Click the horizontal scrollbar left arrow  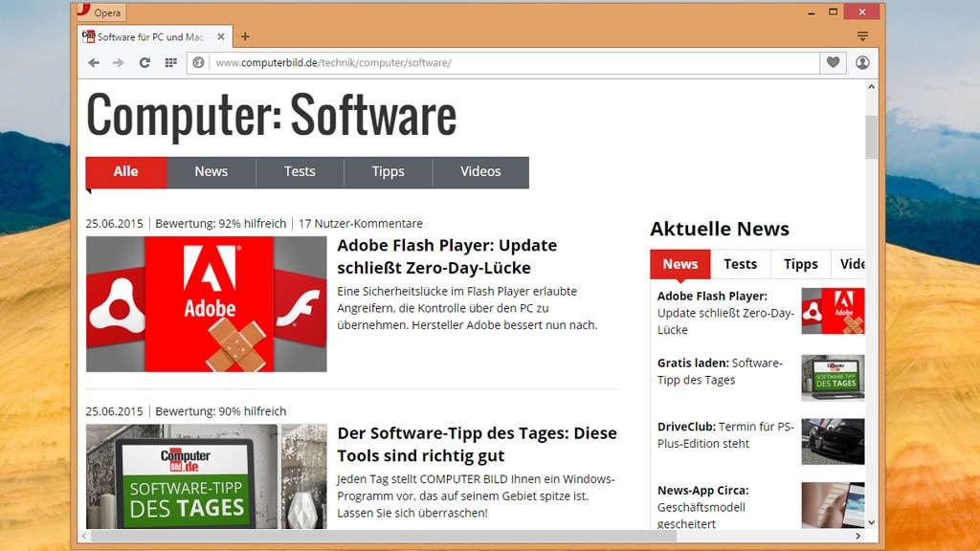85,536
